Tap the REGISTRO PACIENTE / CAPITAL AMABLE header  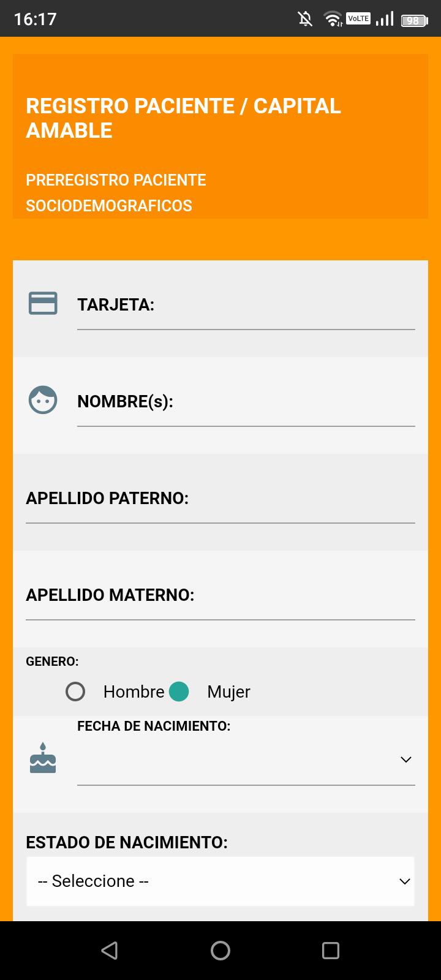click(183, 118)
